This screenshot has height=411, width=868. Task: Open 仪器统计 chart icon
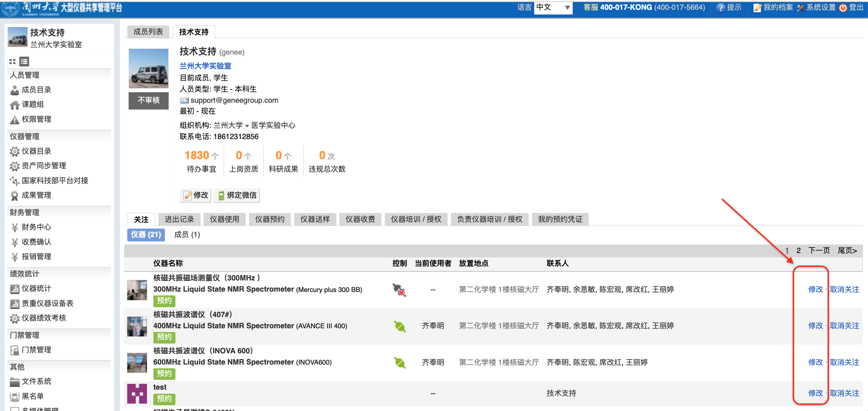[x=15, y=289]
